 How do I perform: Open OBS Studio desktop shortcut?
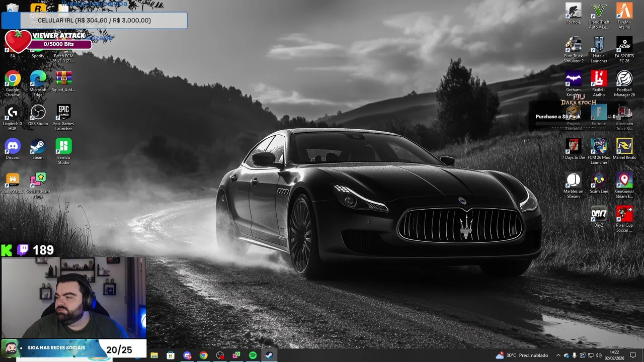pos(38,115)
